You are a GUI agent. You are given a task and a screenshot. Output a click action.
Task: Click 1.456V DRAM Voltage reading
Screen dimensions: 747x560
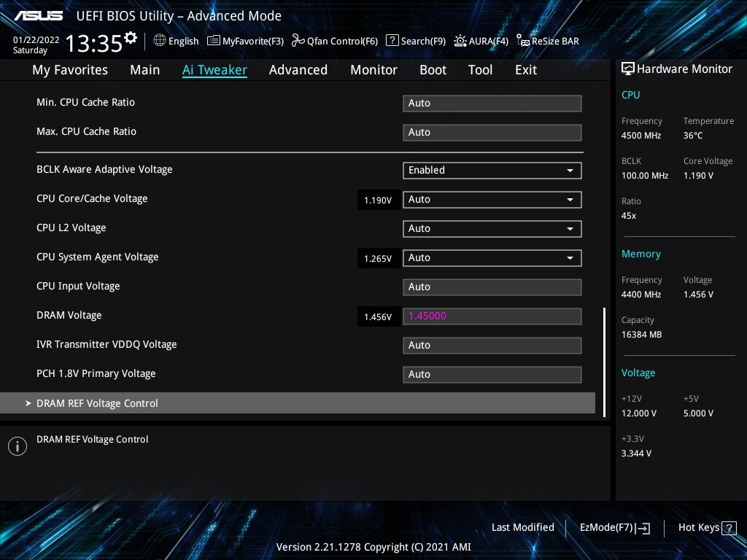378,317
